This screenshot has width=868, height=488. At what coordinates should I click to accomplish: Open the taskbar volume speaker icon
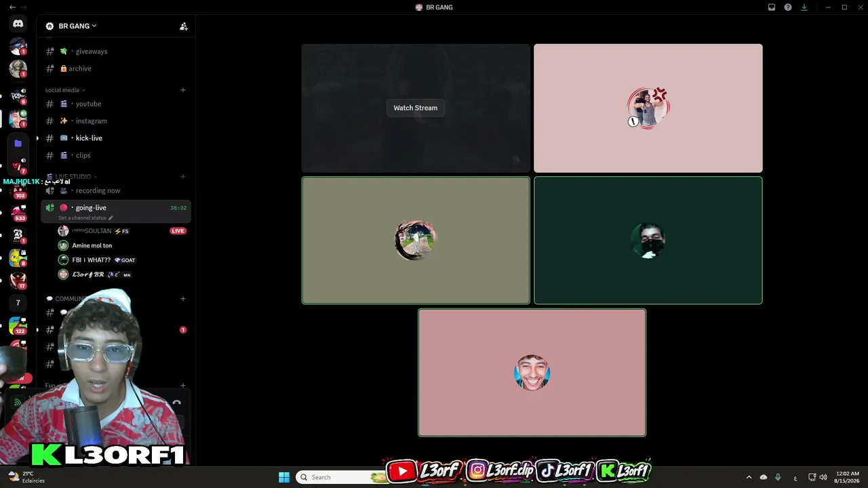(x=823, y=477)
